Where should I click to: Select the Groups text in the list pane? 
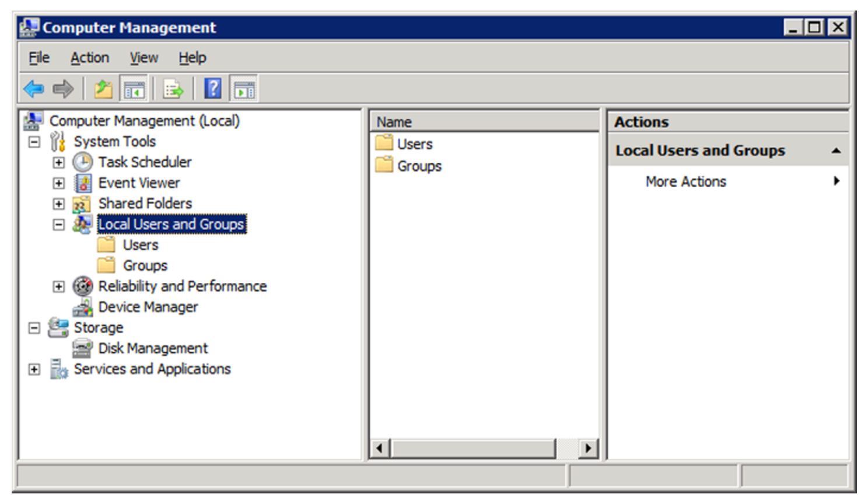pos(419,166)
